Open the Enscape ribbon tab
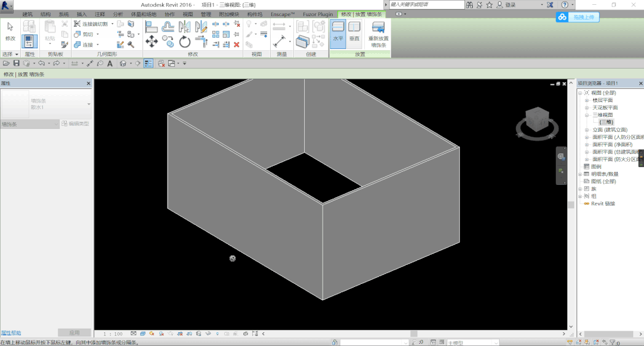 click(x=283, y=14)
